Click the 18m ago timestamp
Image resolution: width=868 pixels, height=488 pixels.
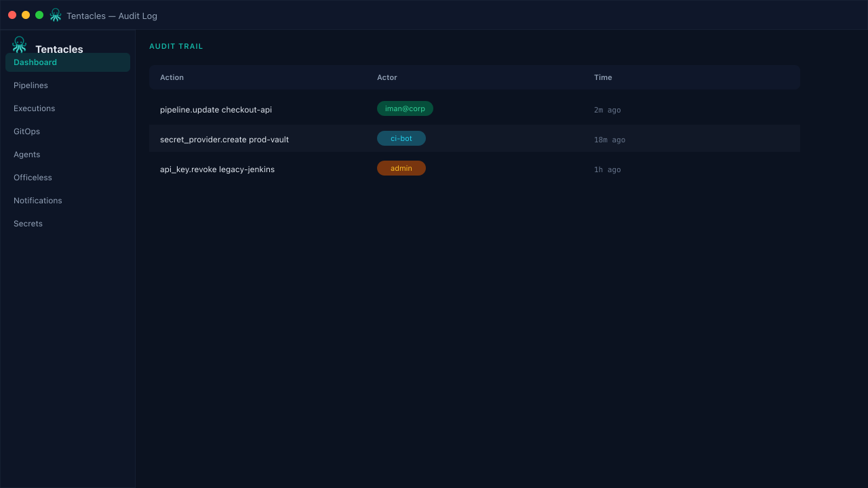610,140
